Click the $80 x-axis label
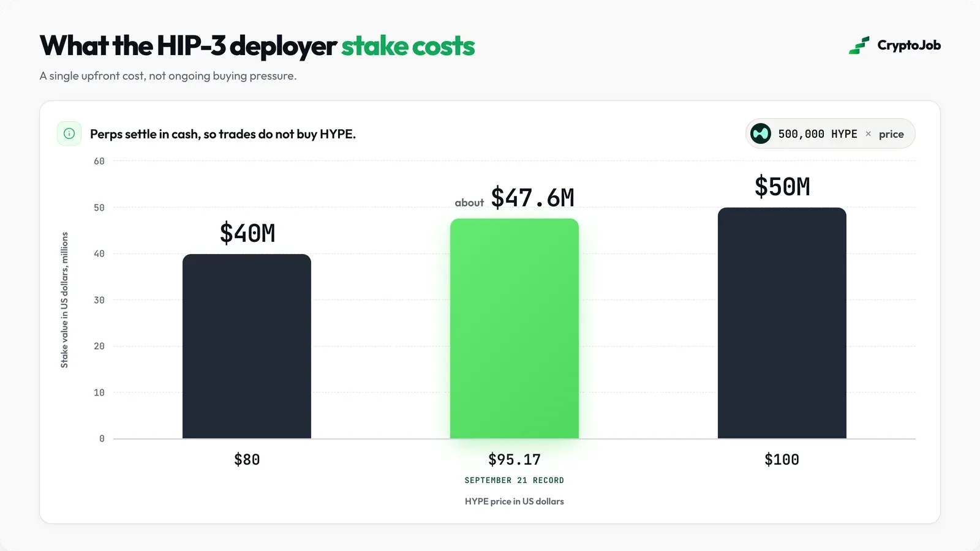This screenshot has height=551, width=980. (x=247, y=459)
